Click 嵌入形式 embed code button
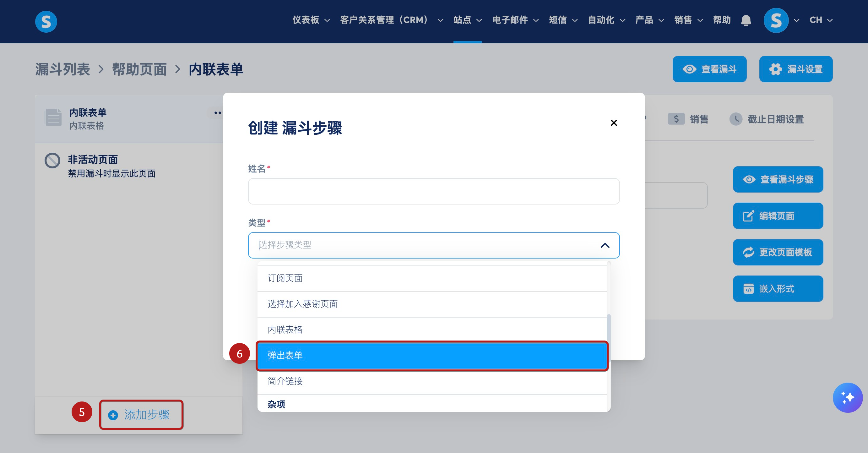This screenshot has height=453, width=868. click(778, 288)
